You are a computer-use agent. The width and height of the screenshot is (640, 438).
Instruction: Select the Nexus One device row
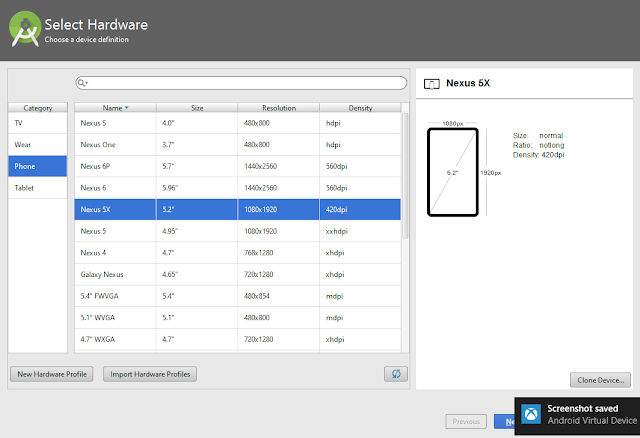[238, 145]
